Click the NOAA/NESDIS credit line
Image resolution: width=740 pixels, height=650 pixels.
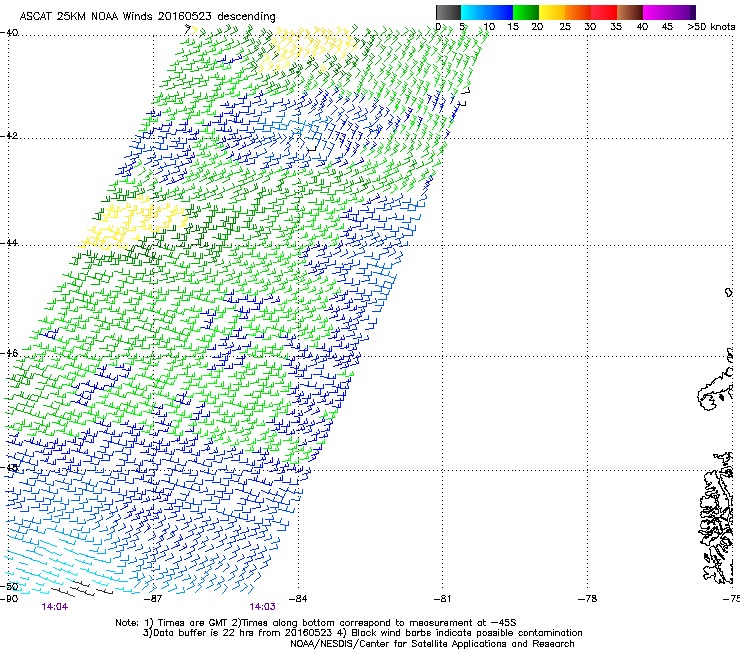coord(432,644)
